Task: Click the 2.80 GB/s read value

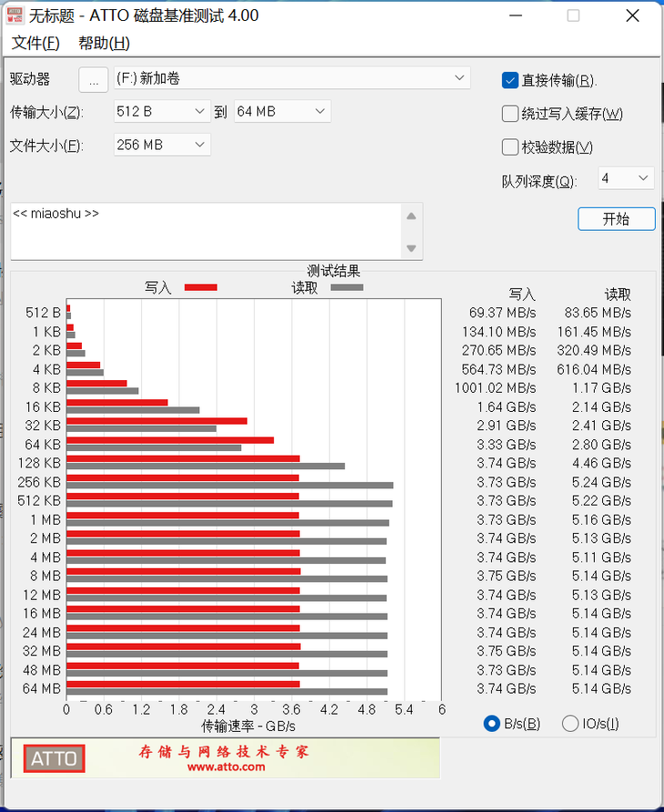Action: (602, 445)
